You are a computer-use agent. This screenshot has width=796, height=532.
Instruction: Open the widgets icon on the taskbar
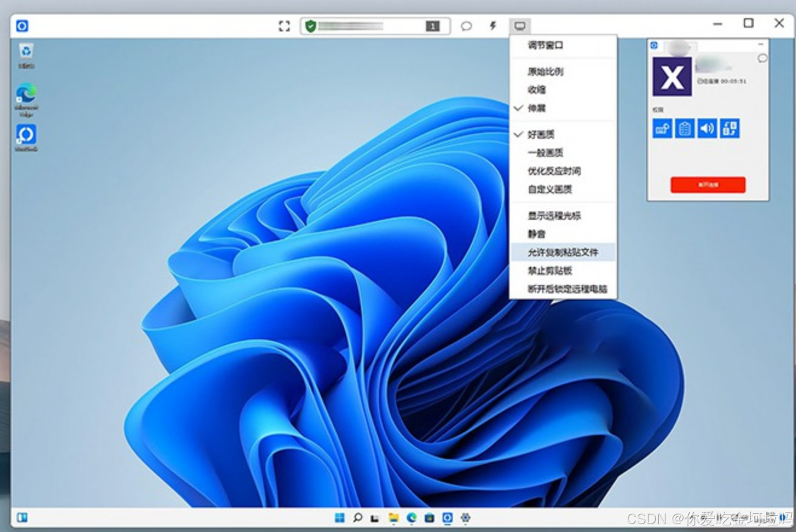(22, 518)
